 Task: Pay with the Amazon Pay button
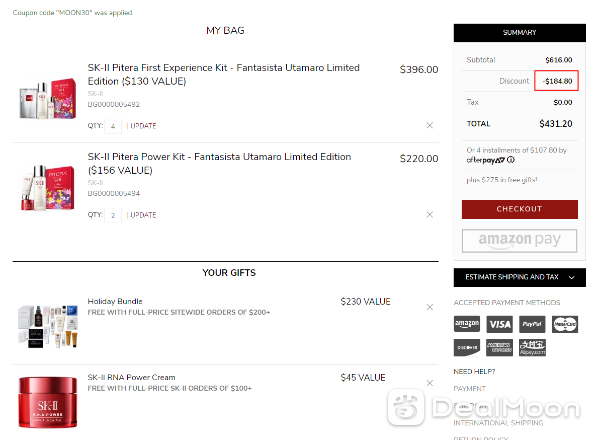pyautogui.click(x=519, y=241)
